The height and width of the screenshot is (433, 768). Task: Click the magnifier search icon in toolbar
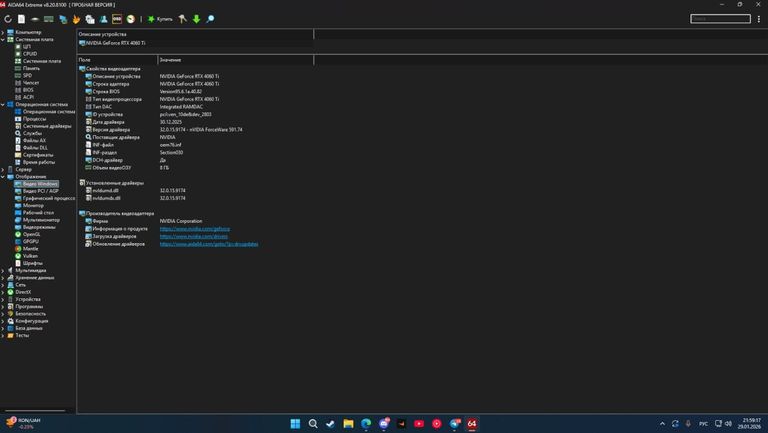[210, 19]
